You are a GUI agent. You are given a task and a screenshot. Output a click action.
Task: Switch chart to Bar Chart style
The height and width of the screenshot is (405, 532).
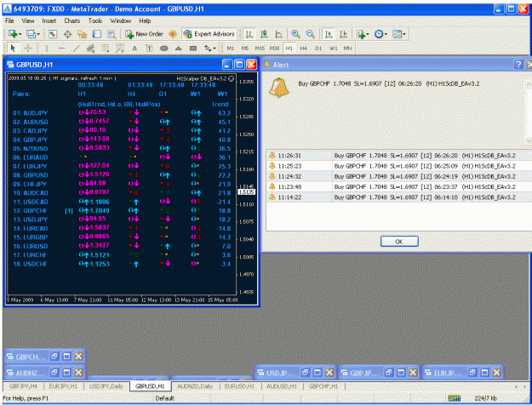[249, 34]
